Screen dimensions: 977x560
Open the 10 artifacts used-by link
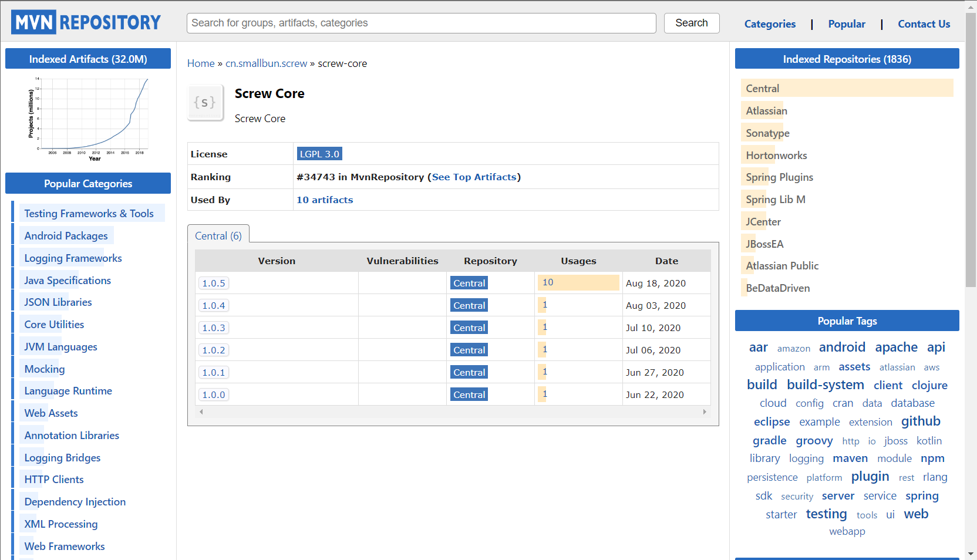[x=325, y=200]
